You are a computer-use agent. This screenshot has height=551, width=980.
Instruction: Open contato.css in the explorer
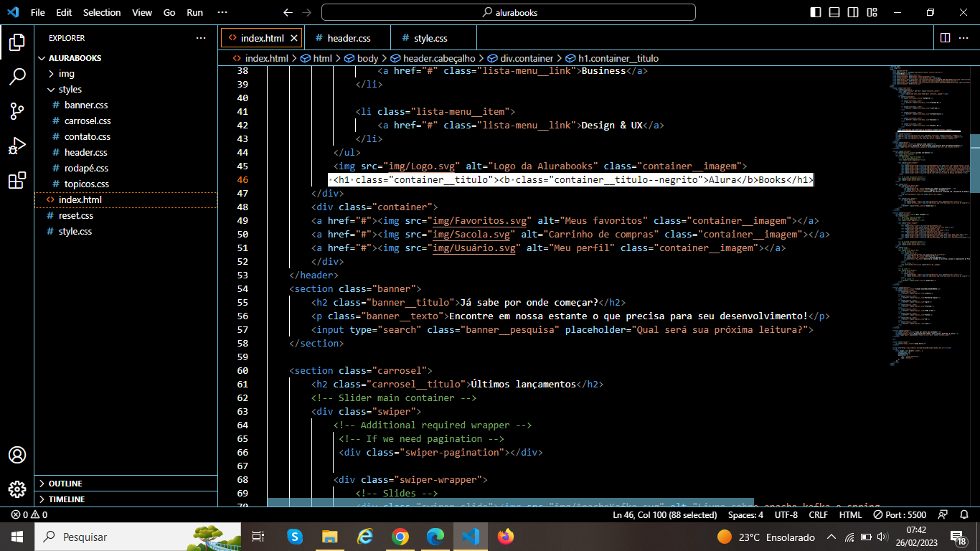coord(126,137)
